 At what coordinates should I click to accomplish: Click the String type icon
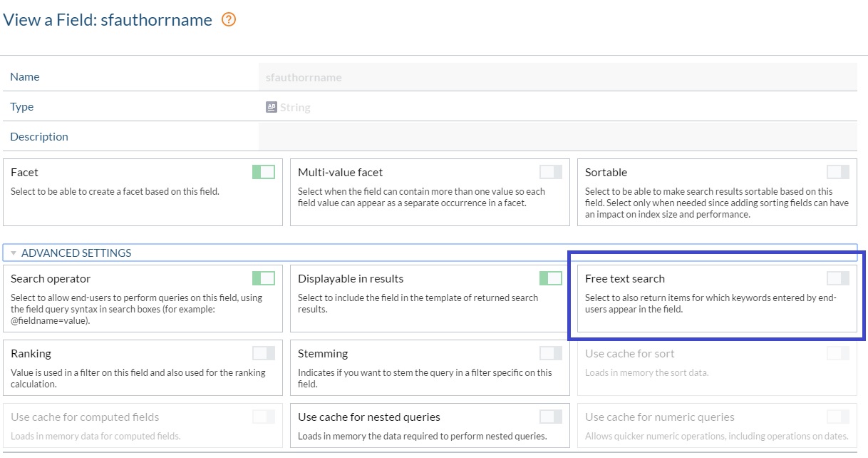pyautogui.click(x=271, y=106)
